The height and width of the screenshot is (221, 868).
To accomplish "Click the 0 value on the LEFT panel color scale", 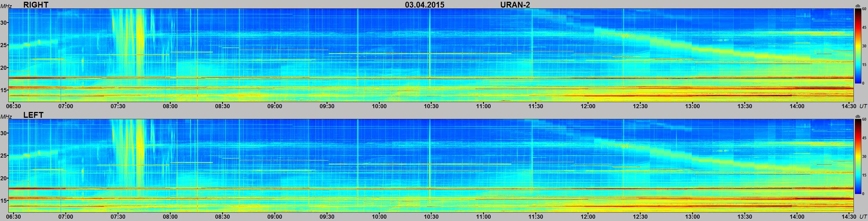I will pos(863,194).
